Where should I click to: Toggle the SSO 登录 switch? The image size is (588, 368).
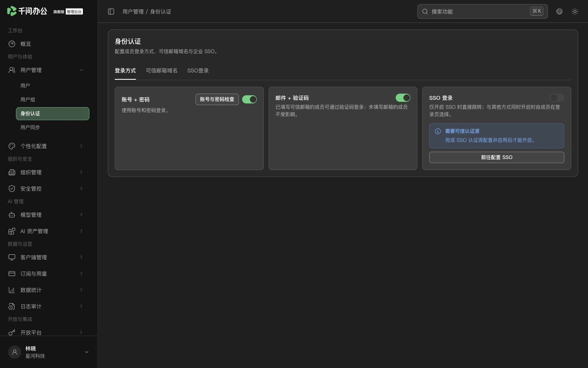coord(557,98)
